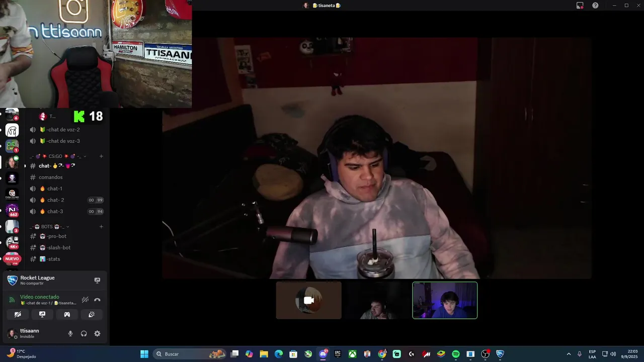The height and width of the screenshot is (362, 644).
Task: Open Microsoft Store from the taskbar
Action: [x=293, y=354]
